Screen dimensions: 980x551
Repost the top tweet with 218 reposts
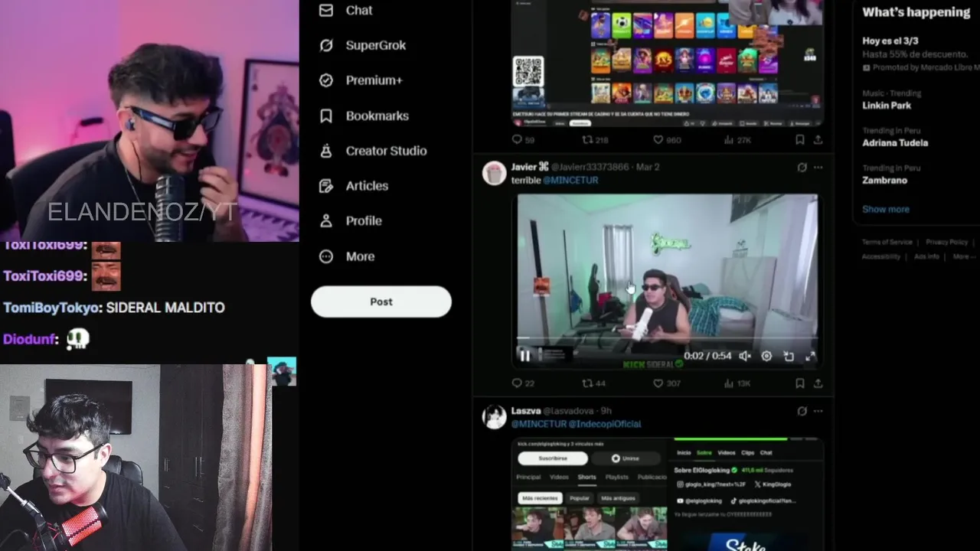coord(596,140)
